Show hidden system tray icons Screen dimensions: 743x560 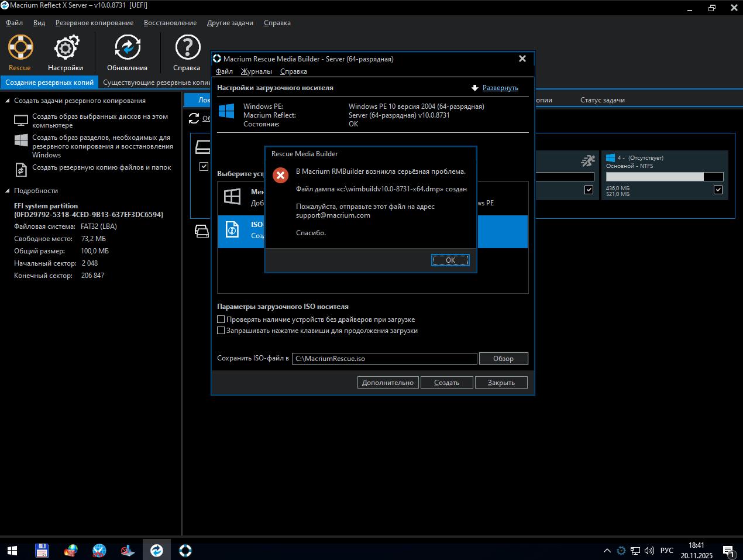pos(607,551)
